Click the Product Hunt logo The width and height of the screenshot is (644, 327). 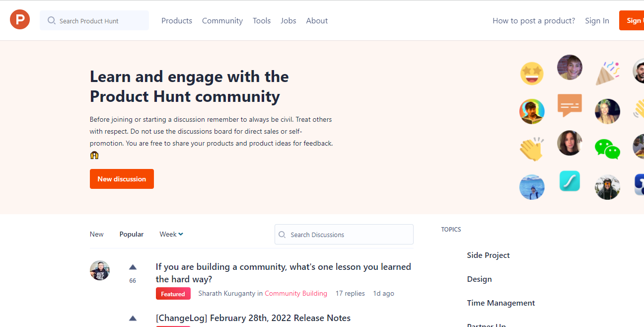point(19,19)
